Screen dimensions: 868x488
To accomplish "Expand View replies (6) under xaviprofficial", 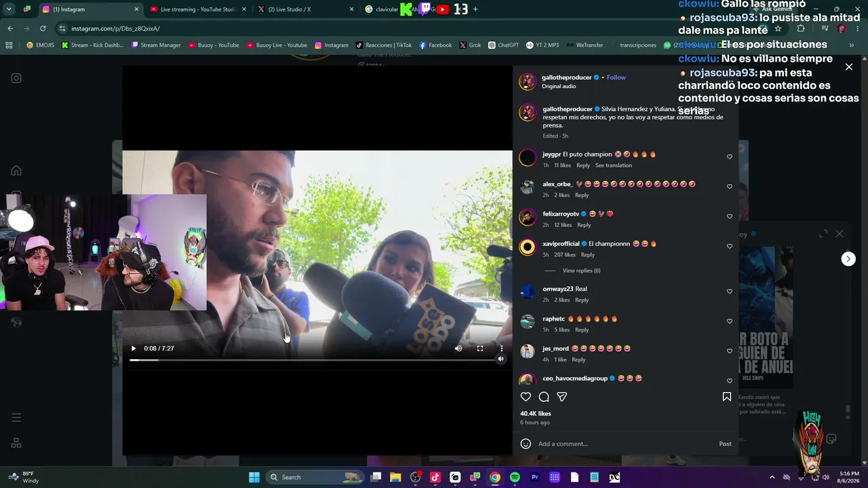I will tap(581, 270).
